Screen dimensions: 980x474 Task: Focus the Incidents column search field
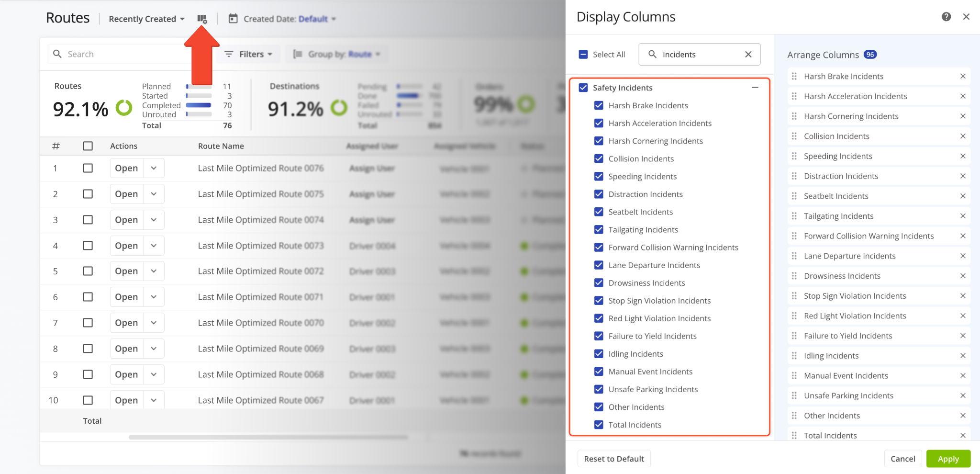[699, 55]
